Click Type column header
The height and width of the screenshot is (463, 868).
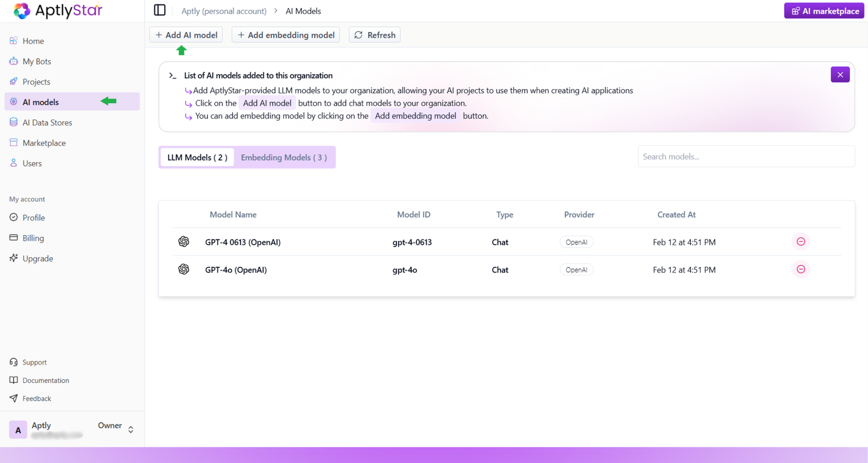pyautogui.click(x=505, y=215)
